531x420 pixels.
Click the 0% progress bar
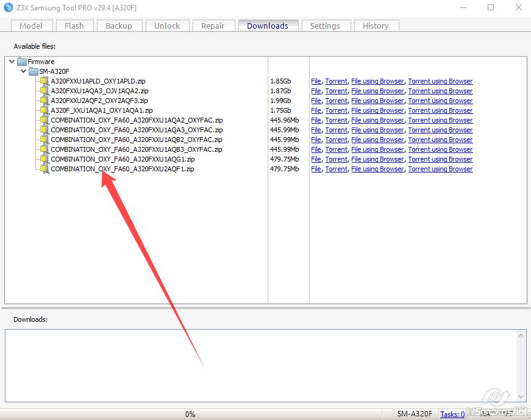(x=190, y=414)
